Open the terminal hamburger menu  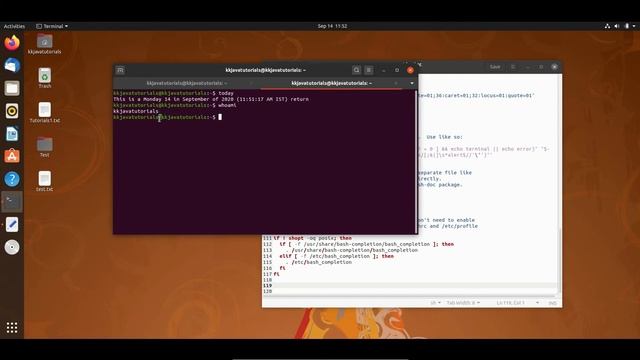pos(369,70)
